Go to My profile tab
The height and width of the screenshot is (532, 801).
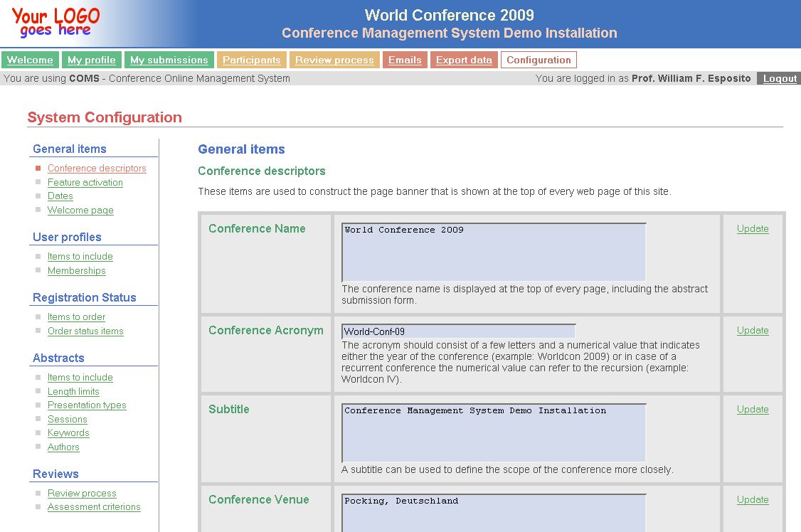point(92,60)
